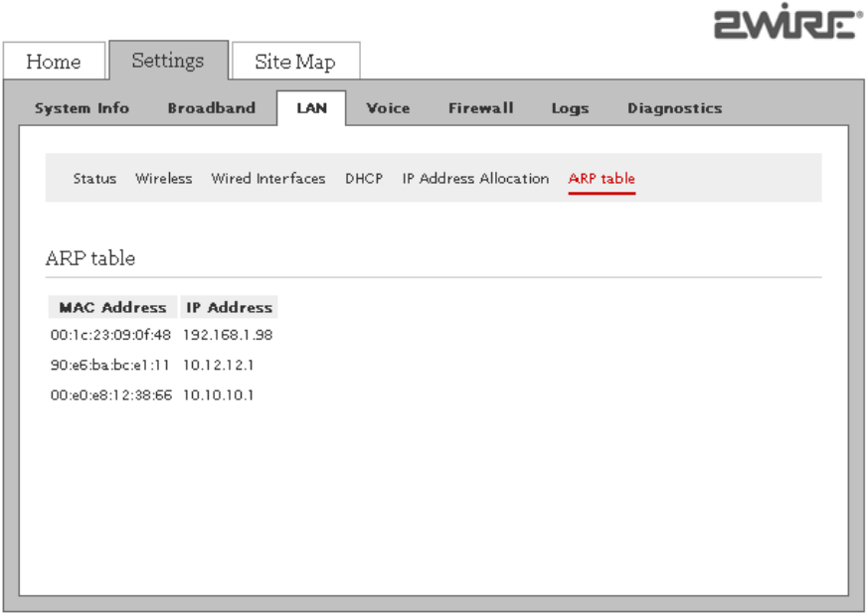Open the DHCP settings link
The height and width of the screenshot is (614, 868).
click(x=364, y=179)
